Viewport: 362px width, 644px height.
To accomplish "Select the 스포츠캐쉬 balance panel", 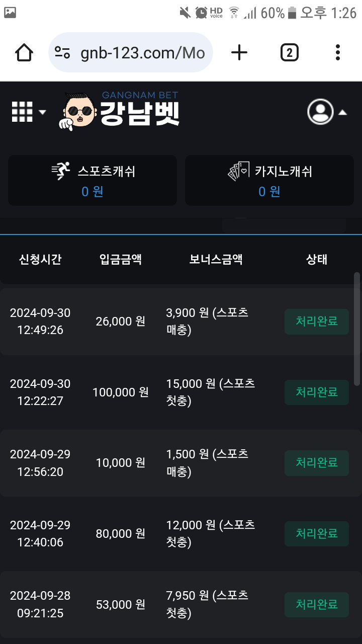I will click(93, 181).
